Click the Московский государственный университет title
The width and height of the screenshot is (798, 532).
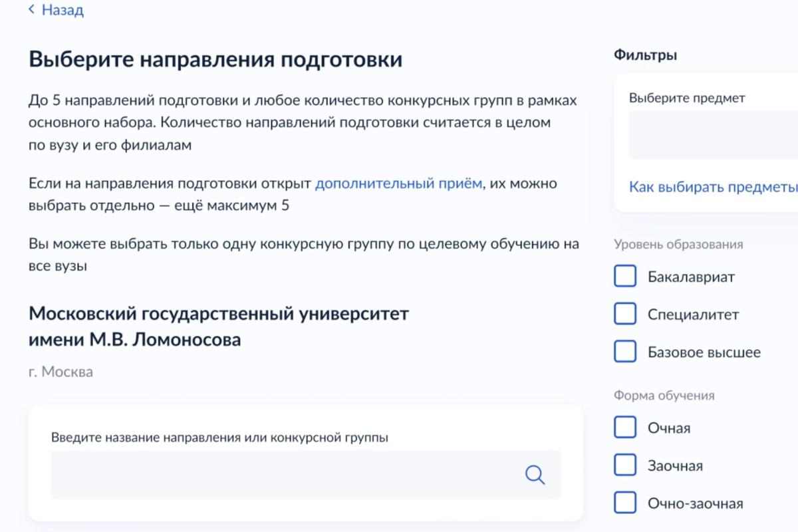pyautogui.click(x=219, y=326)
